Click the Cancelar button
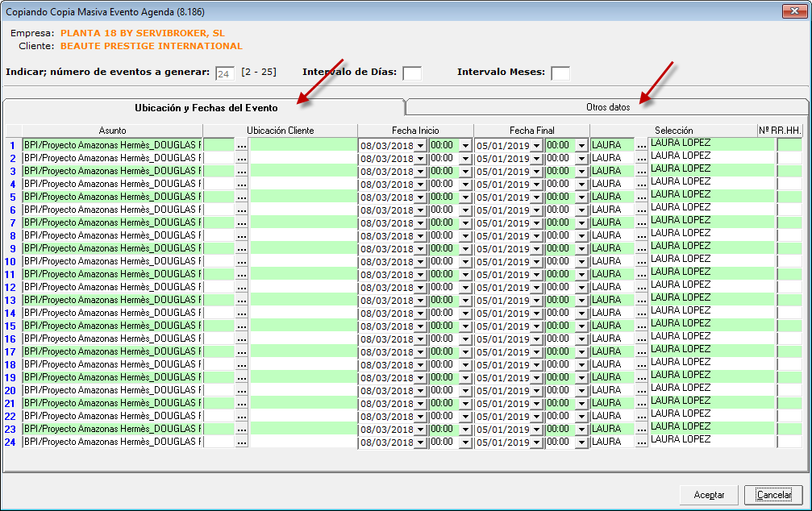The image size is (812, 511). [773, 495]
